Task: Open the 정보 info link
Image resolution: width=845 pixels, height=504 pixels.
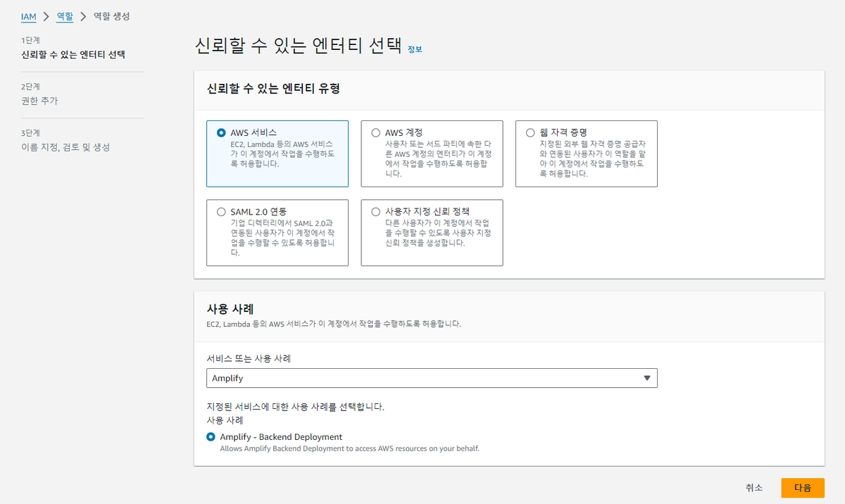Action: pos(415,49)
